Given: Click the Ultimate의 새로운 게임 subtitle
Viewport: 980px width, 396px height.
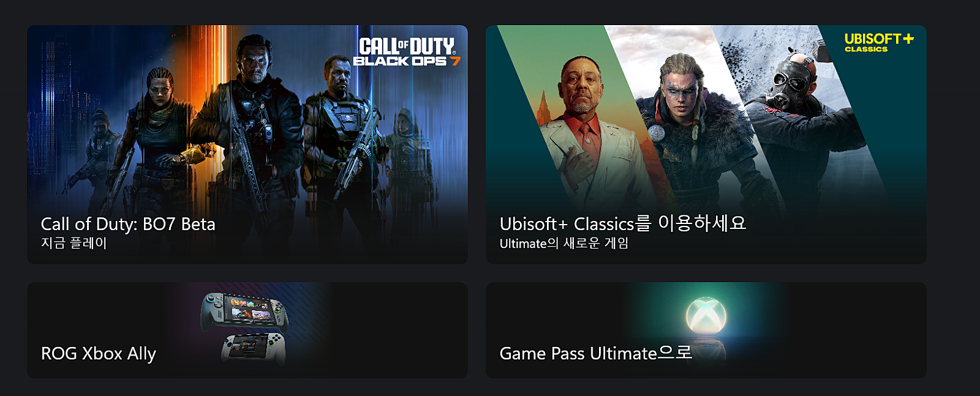Looking at the screenshot, I should (x=564, y=244).
